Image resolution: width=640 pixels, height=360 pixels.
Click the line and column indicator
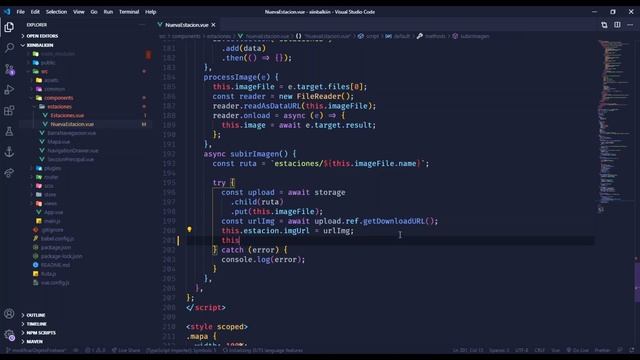467,350
